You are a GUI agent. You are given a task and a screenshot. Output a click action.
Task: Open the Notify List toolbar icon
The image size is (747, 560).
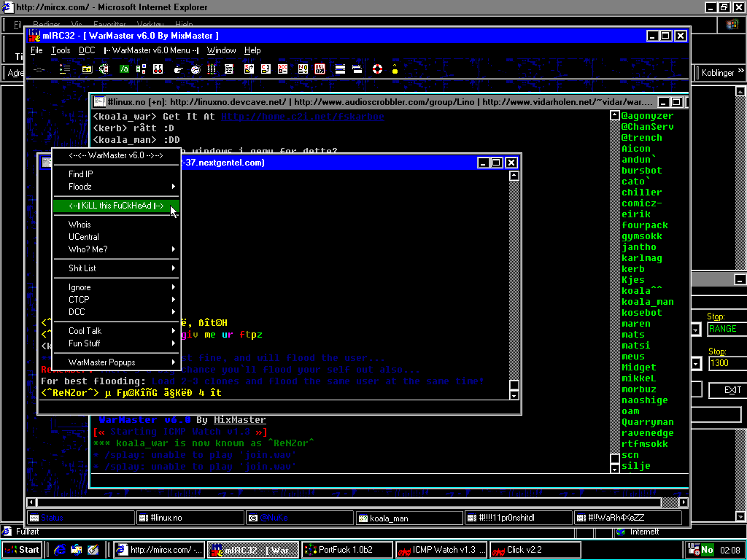[303, 69]
